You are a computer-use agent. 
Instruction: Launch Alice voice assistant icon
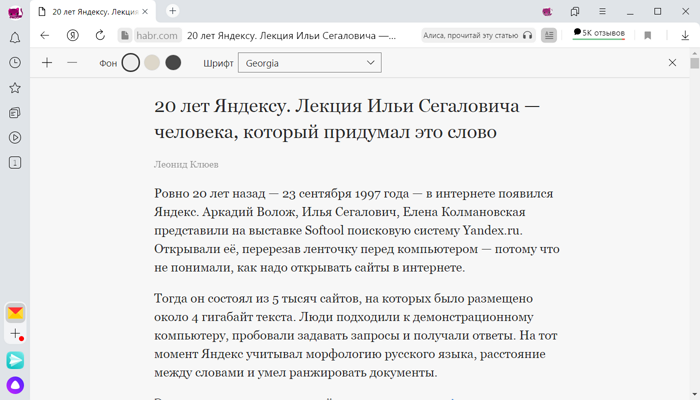15,385
